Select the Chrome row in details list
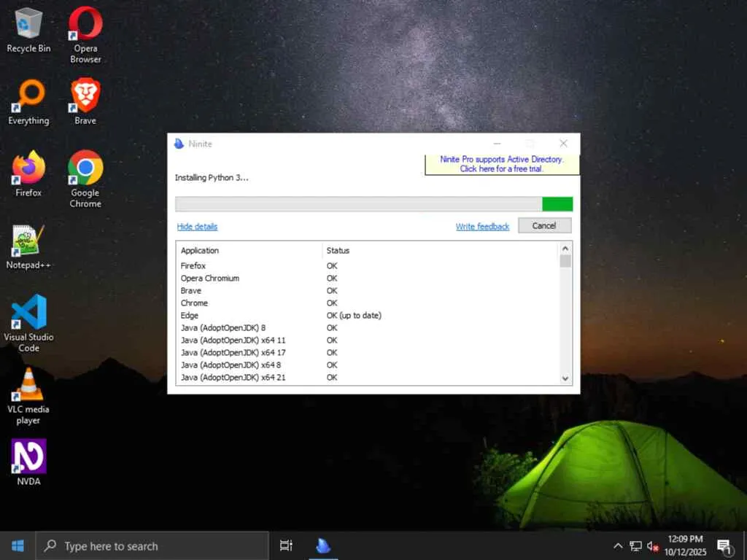 pyautogui.click(x=368, y=303)
